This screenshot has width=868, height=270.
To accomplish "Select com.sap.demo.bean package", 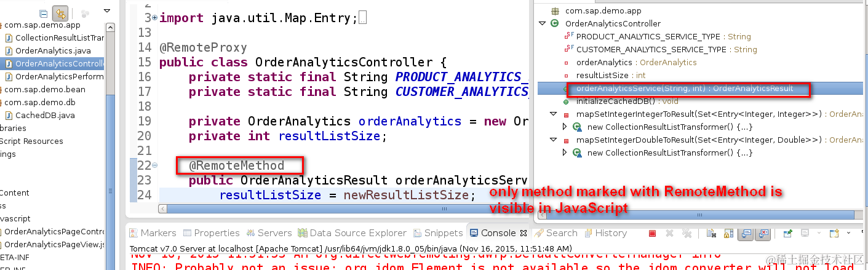I will [x=44, y=89].
